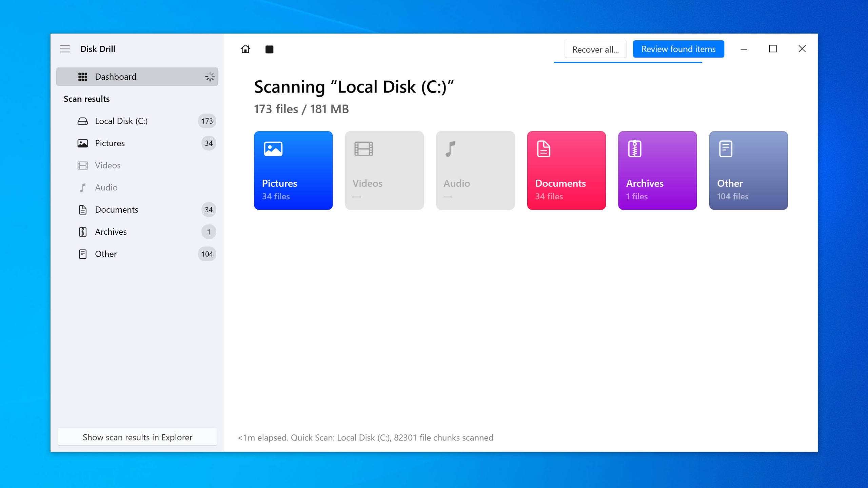
Task: Stop the scan with the square stop button
Action: (269, 50)
